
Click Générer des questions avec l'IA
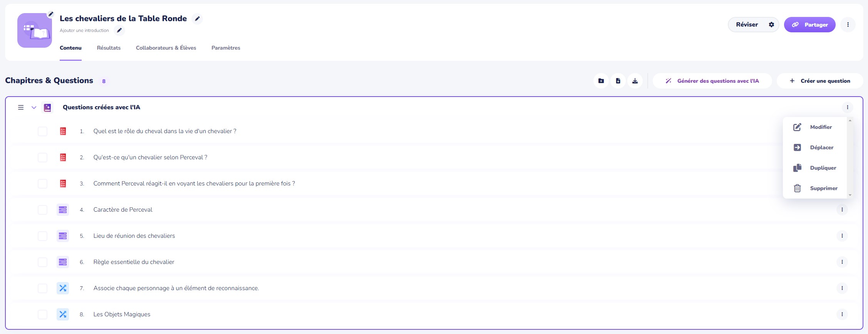(x=712, y=81)
